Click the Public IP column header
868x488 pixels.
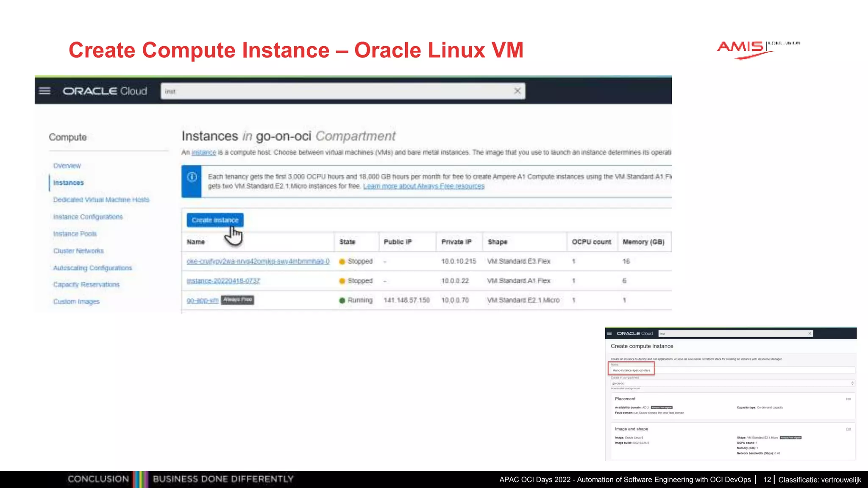(x=398, y=241)
